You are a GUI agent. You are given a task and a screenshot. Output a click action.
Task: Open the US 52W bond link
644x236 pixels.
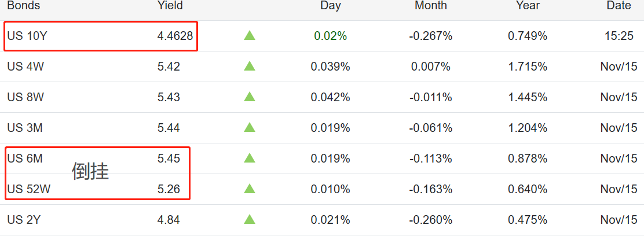28,189
